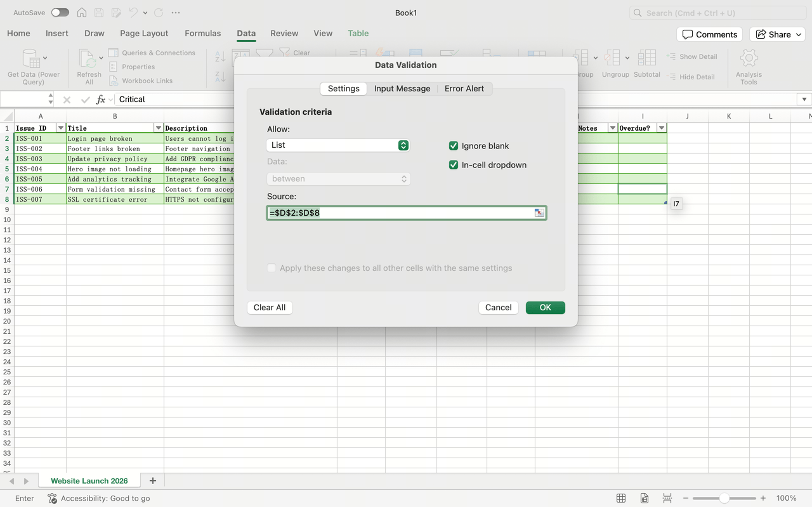Click the zoom out minus button
The image size is (812, 507).
click(686, 498)
